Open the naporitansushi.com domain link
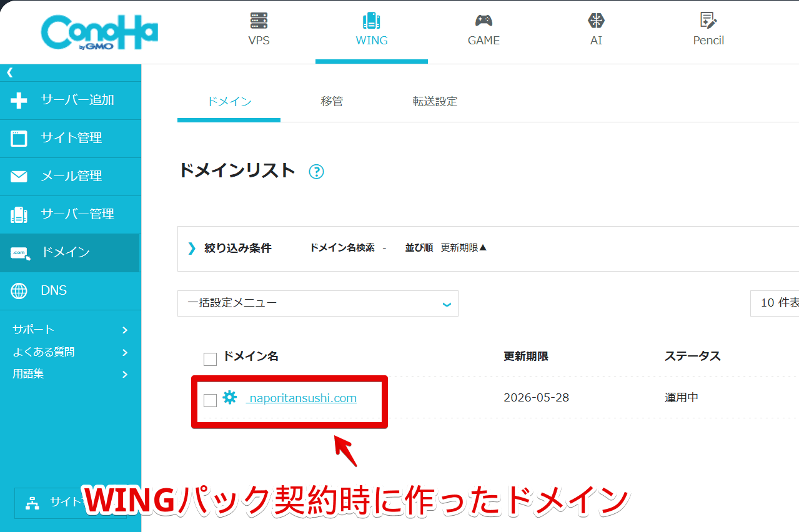Image resolution: width=799 pixels, height=532 pixels. click(302, 398)
